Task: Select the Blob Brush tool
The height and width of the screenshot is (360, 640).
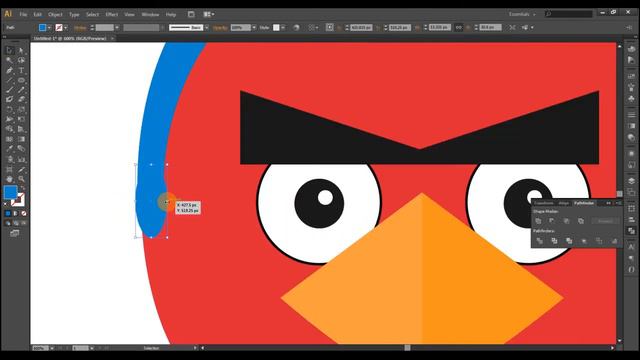Action: 9,99
